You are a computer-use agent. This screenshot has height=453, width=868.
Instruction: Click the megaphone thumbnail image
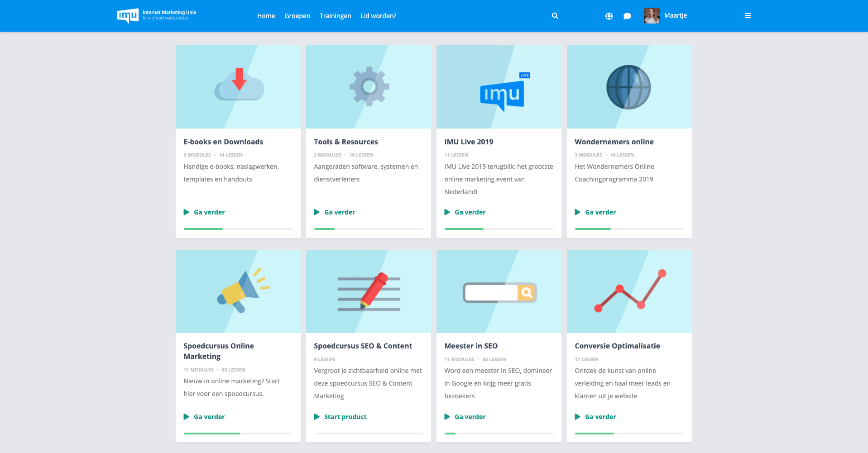tap(238, 291)
